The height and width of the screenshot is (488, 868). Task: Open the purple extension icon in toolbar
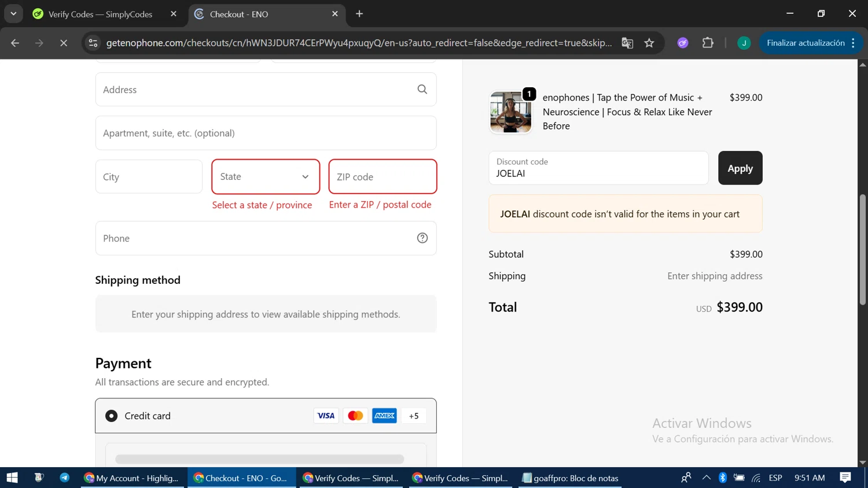[683, 43]
